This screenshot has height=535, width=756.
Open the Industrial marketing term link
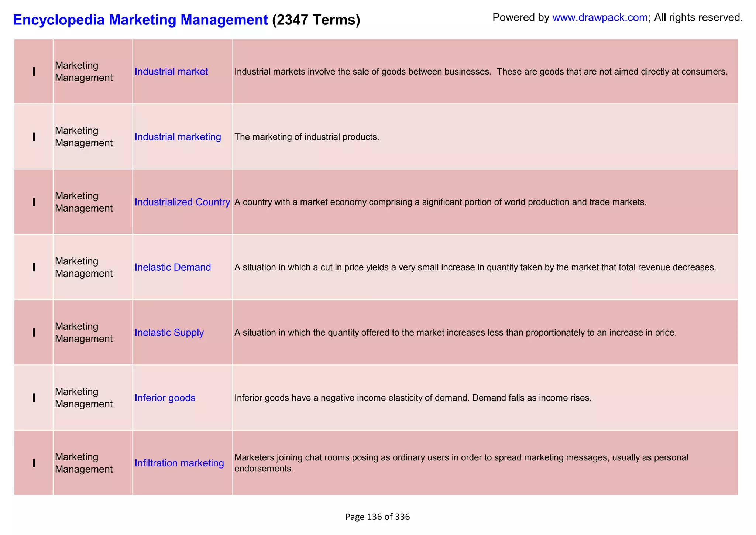pyautogui.click(x=178, y=137)
